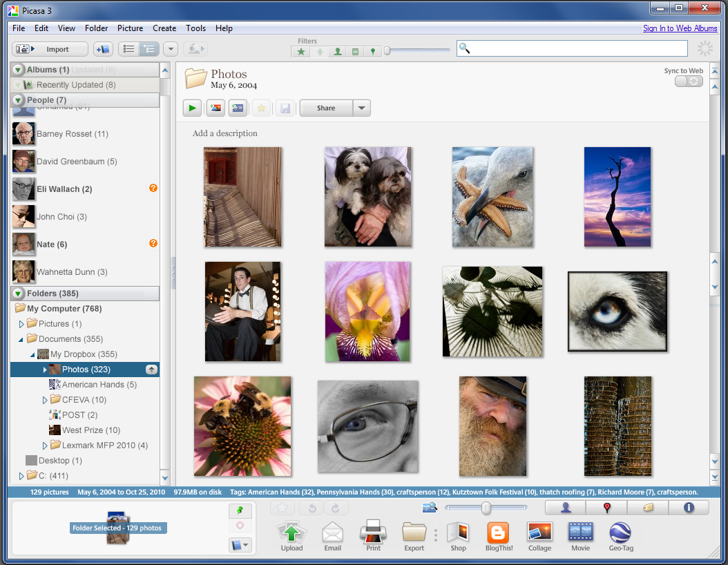Toggle the Sync to Web switch
Screen dimensions: 728x565
689,82
